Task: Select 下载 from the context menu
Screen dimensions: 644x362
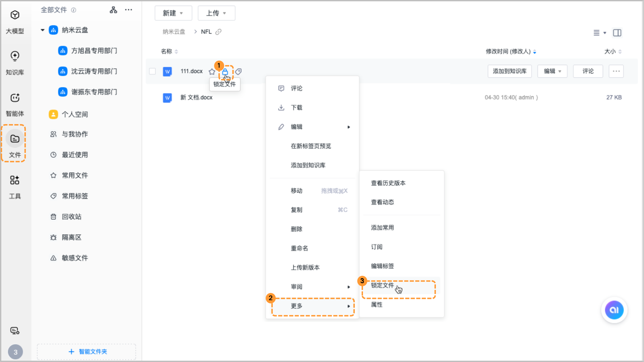Action: click(x=296, y=108)
